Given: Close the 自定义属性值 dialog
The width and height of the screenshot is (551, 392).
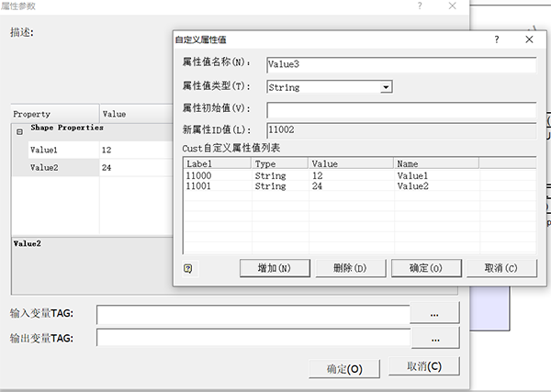Looking at the screenshot, I should coord(529,40).
